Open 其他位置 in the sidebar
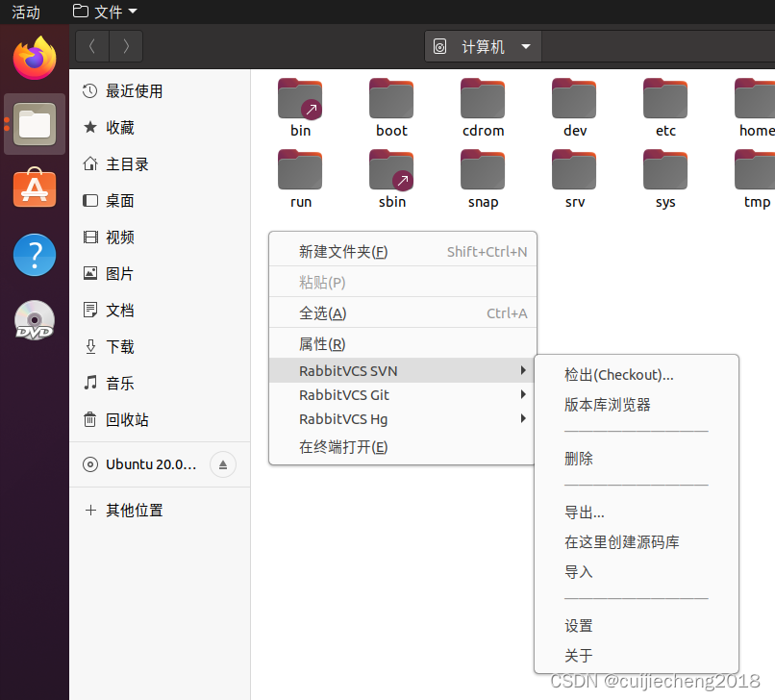 pyautogui.click(x=160, y=511)
